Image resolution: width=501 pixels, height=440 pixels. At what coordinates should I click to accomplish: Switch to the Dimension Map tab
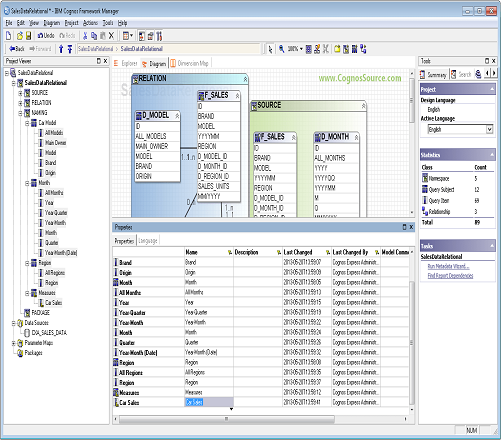click(189, 63)
